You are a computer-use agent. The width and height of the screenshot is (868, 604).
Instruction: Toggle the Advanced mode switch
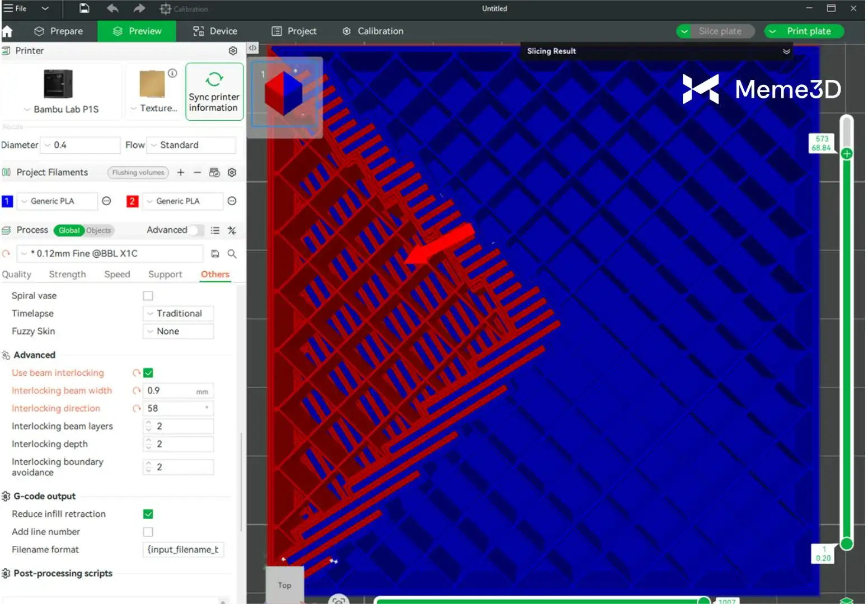[195, 230]
